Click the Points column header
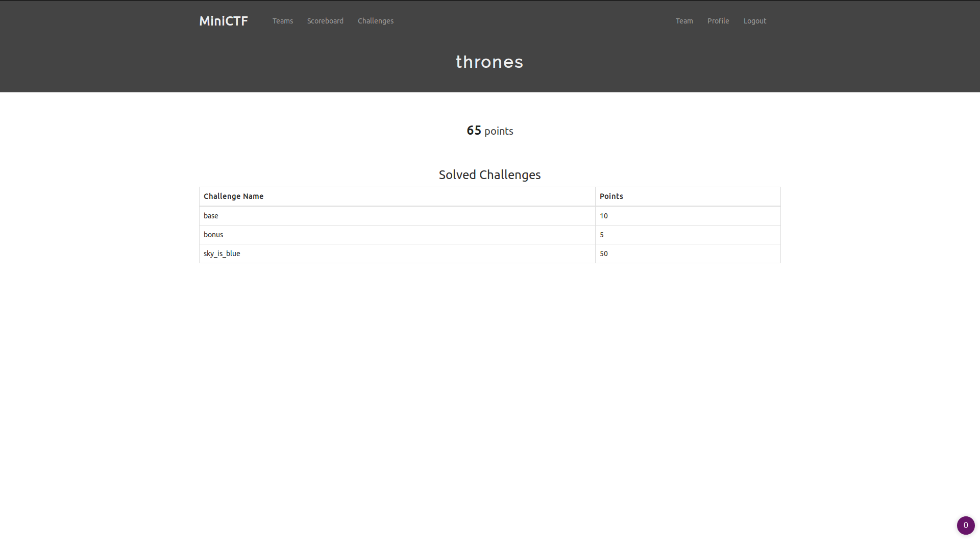 tap(611, 196)
